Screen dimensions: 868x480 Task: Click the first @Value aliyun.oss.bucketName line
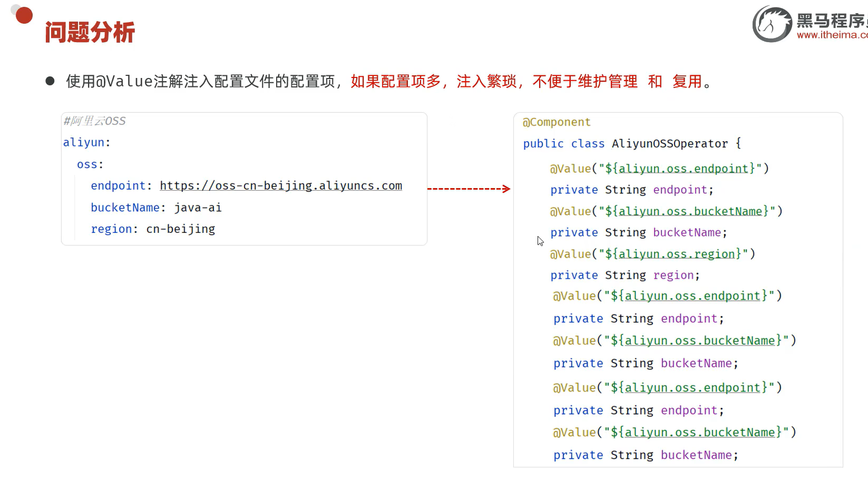click(667, 211)
